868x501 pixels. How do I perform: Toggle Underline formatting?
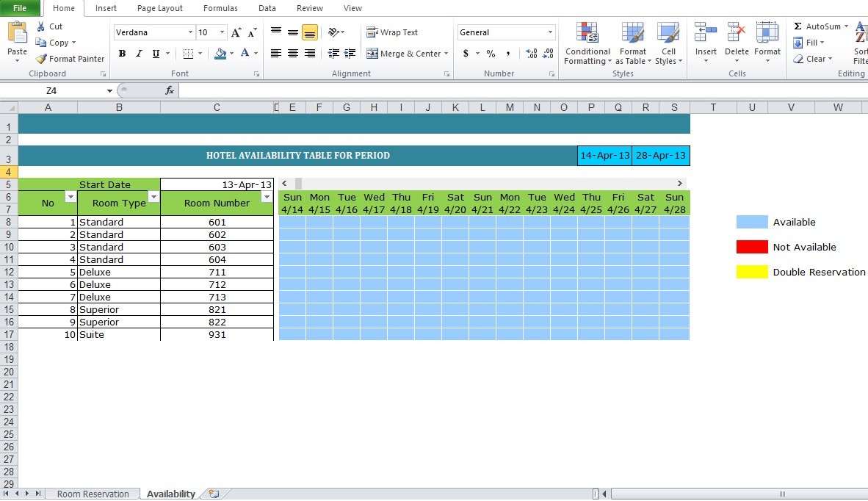point(156,54)
